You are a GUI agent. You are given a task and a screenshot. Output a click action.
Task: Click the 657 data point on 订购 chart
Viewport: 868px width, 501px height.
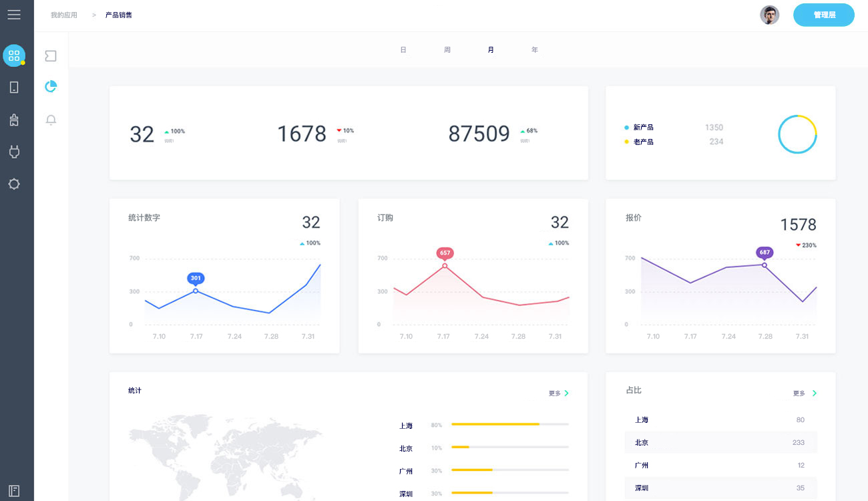click(445, 266)
